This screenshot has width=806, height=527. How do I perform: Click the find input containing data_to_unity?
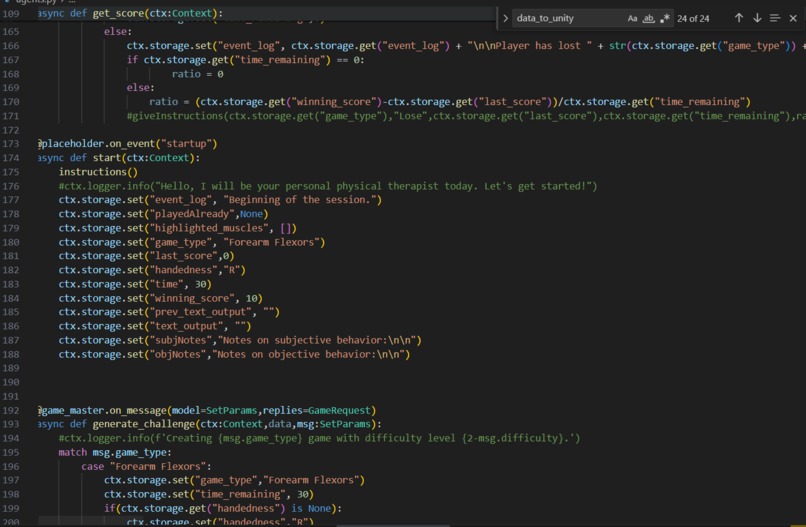point(568,19)
